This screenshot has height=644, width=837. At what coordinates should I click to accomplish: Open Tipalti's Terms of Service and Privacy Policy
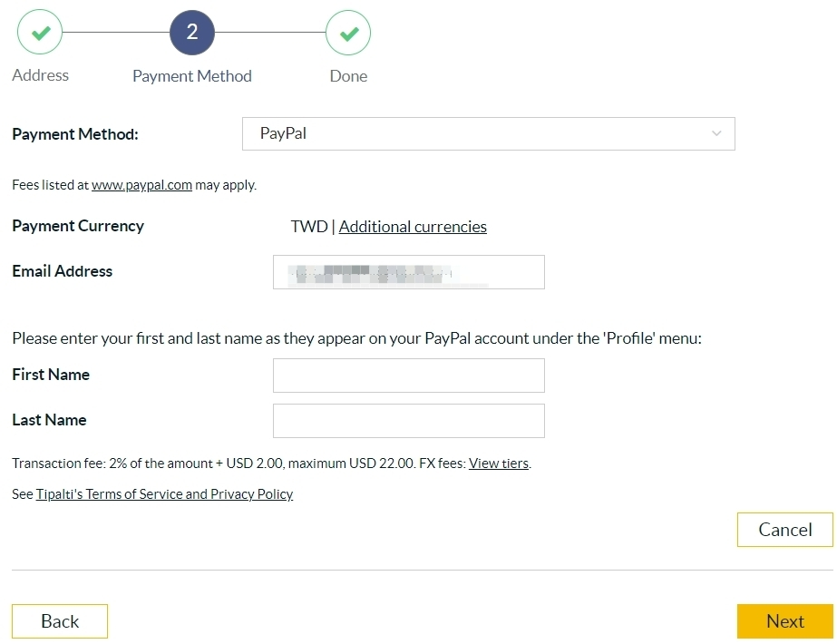[x=164, y=494]
